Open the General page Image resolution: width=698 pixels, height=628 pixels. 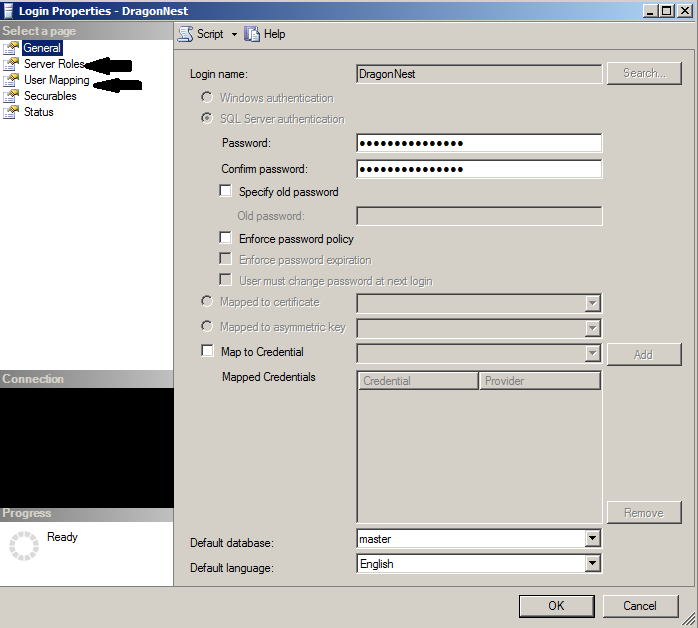42,48
